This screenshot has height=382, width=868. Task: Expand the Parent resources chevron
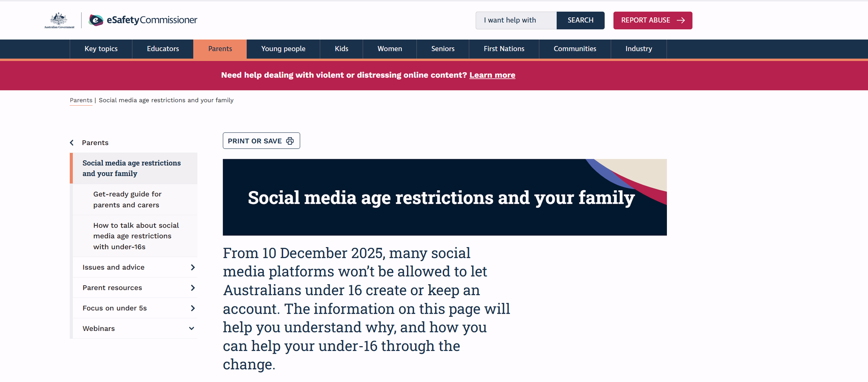193,288
